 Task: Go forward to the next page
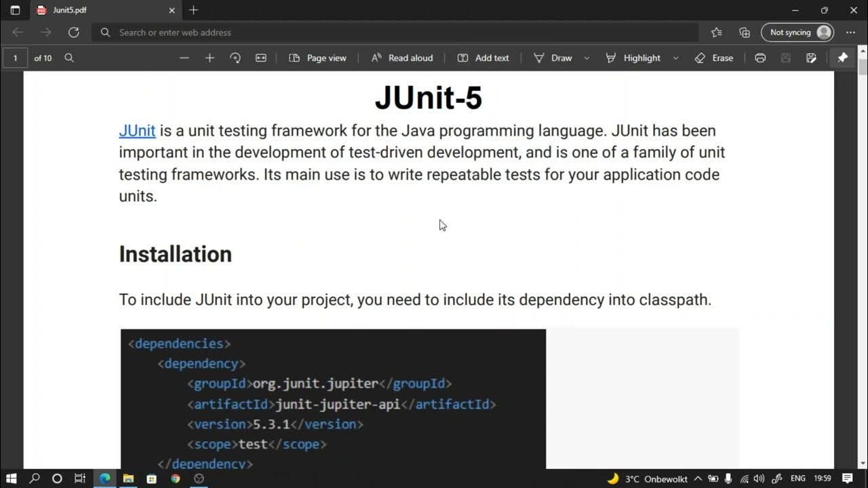pyautogui.click(x=45, y=32)
